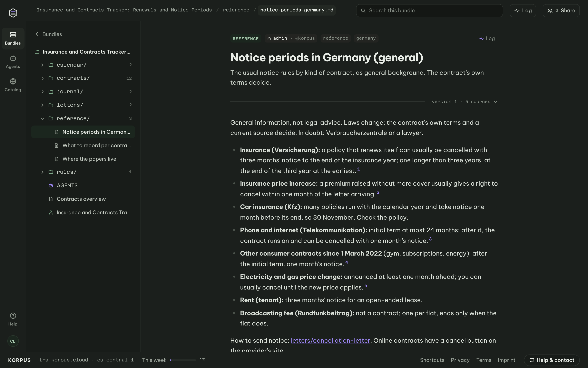The width and height of the screenshot is (588, 368).
Task: Expand the journal/ folder
Action: tap(83, 92)
